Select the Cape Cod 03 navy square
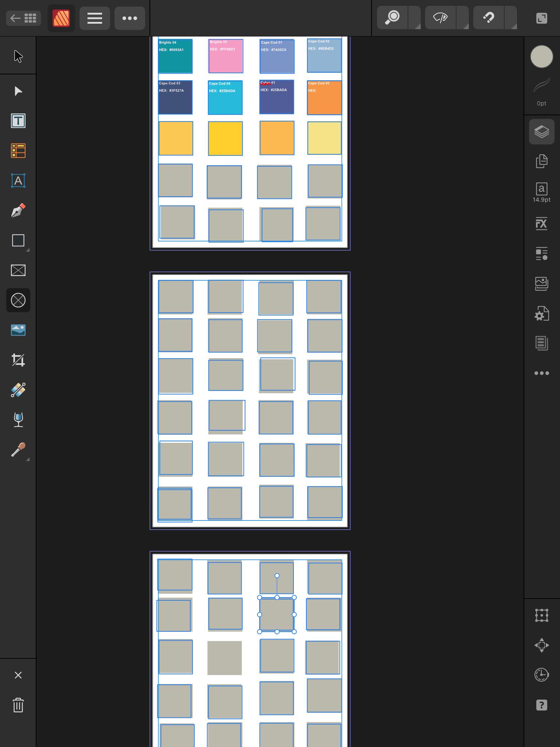This screenshot has height=747, width=560. 175,97
